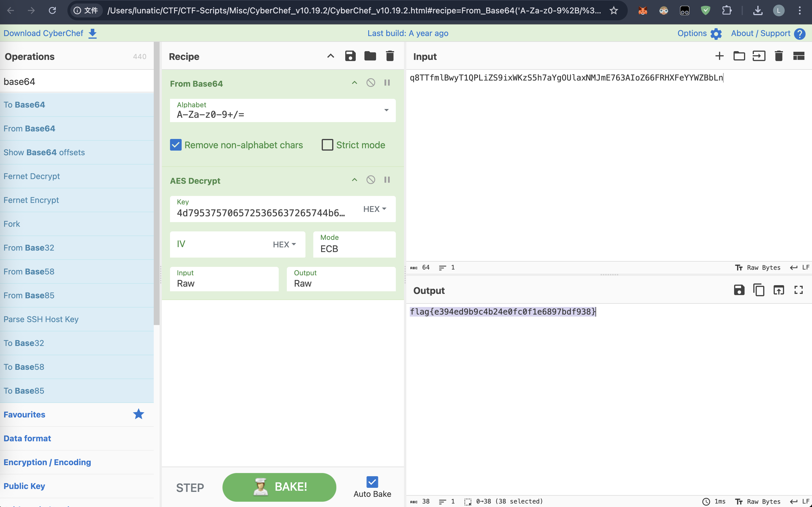Change IV format from HEX
This screenshot has width=812, height=507.
click(x=284, y=244)
